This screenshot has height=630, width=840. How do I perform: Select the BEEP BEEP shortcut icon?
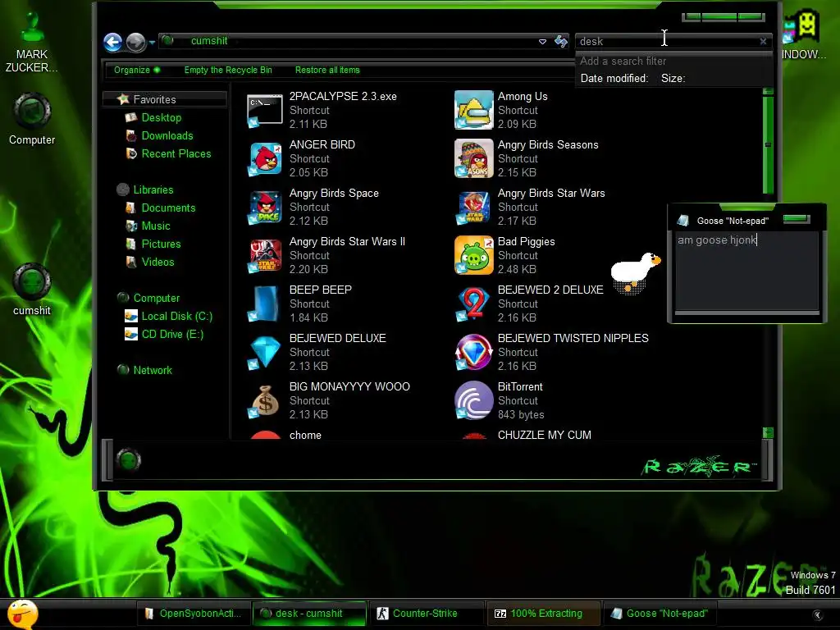click(x=265, y=304)
